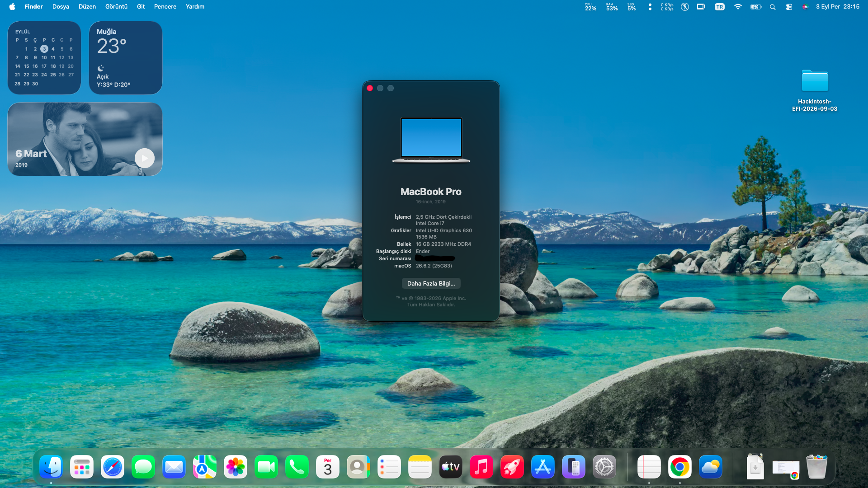Expand the Apple menu

click(x=12, y=7)
